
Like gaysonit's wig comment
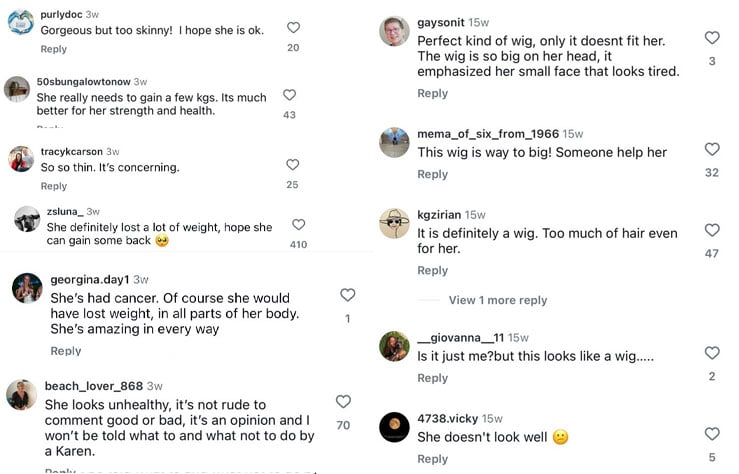point(712,38)
